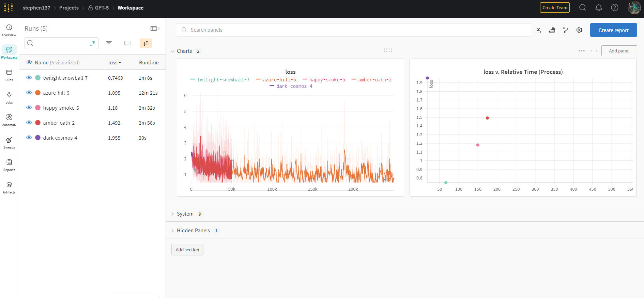Click the 0.7469 loss value
This screenshot has width=644, height=298.
pos(116,78)
